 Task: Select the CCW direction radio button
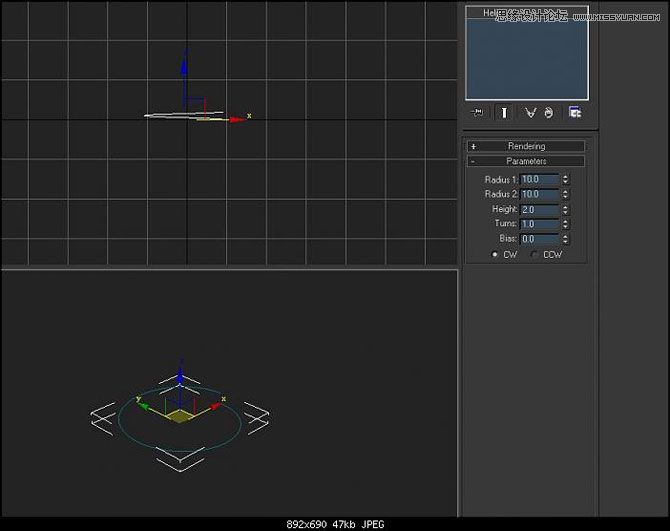click(x=535, y=255)
